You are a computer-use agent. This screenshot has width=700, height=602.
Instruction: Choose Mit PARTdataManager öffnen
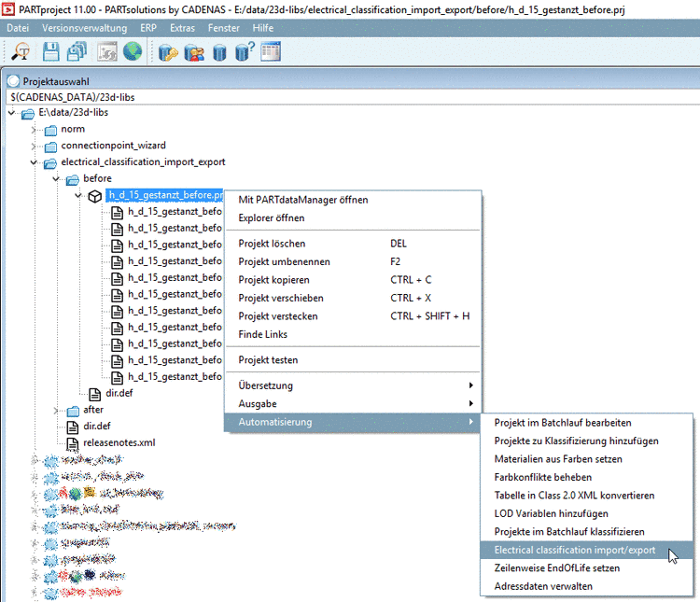tap(353, 200)
